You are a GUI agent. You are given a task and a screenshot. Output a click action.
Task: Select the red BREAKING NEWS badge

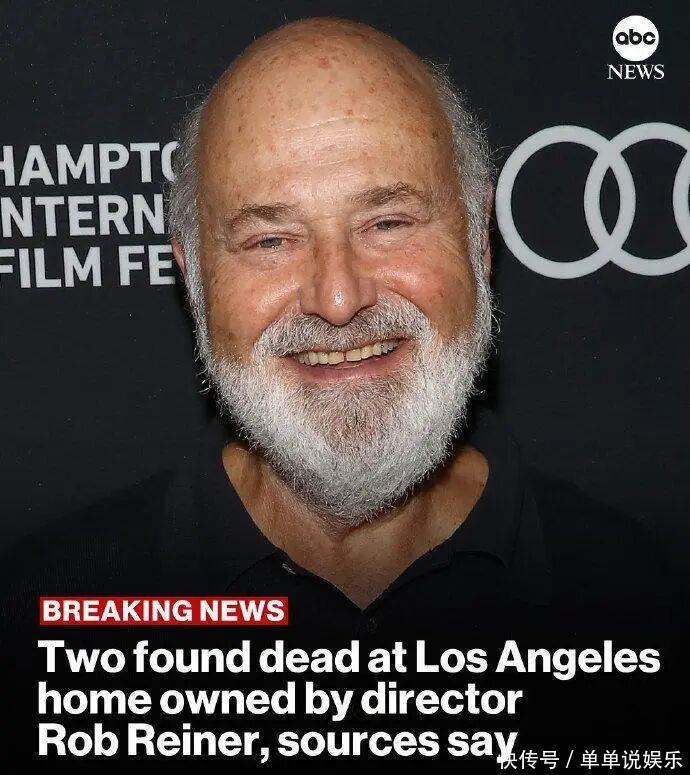(x=164, y=611)
